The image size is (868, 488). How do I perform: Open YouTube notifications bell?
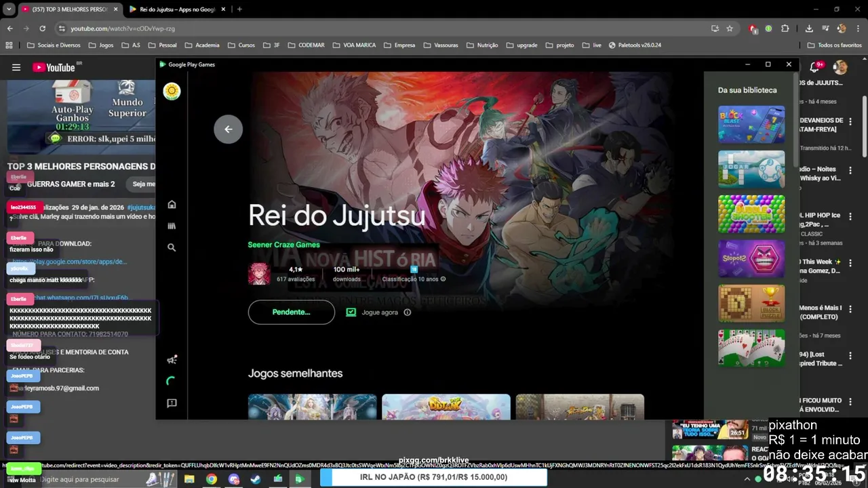coord(814,67)
